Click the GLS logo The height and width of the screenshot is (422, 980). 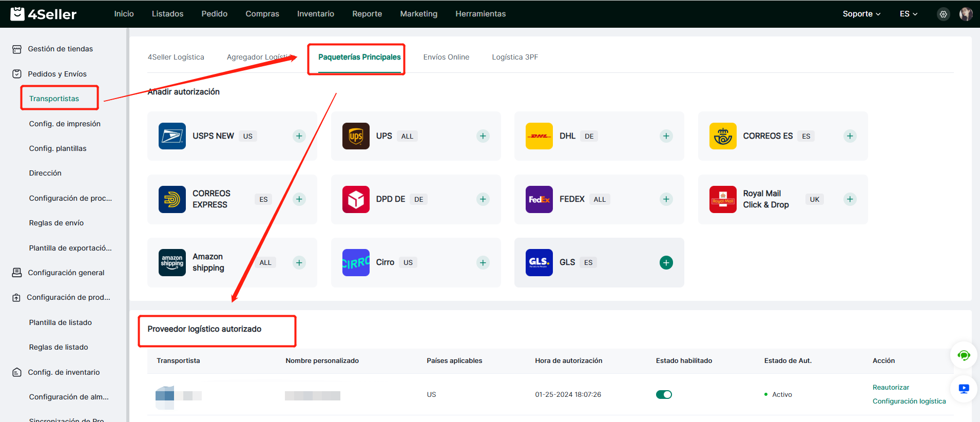[x=539, y=262]
